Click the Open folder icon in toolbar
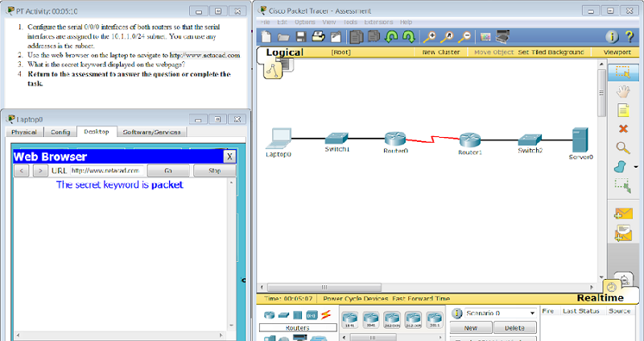Image resolution: width=644 pixels, height=341 pixels. point(283,37)
